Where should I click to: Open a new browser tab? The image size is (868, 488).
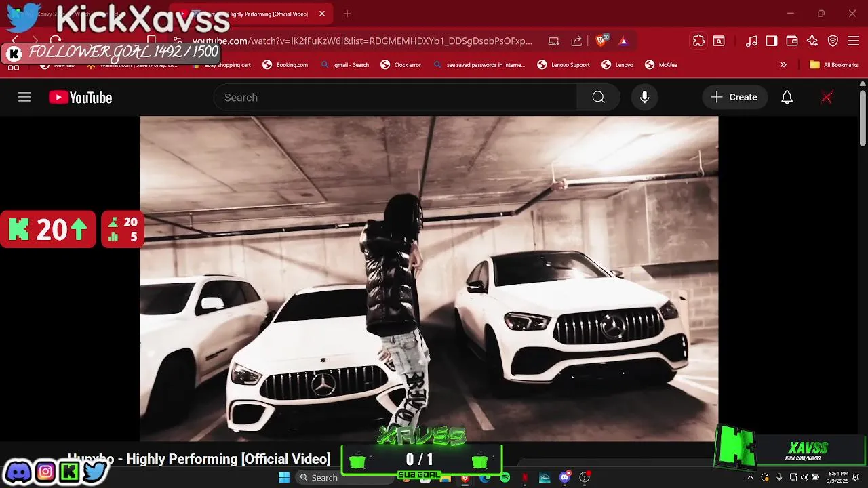347,14
